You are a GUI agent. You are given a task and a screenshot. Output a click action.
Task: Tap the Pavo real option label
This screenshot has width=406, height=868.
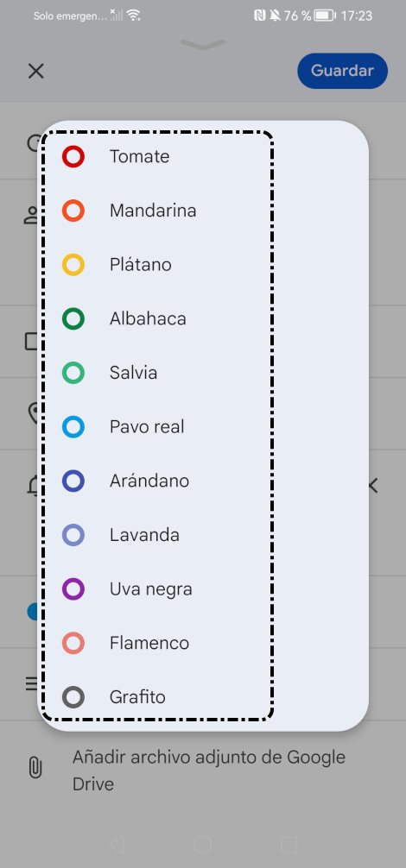point(147,427)
